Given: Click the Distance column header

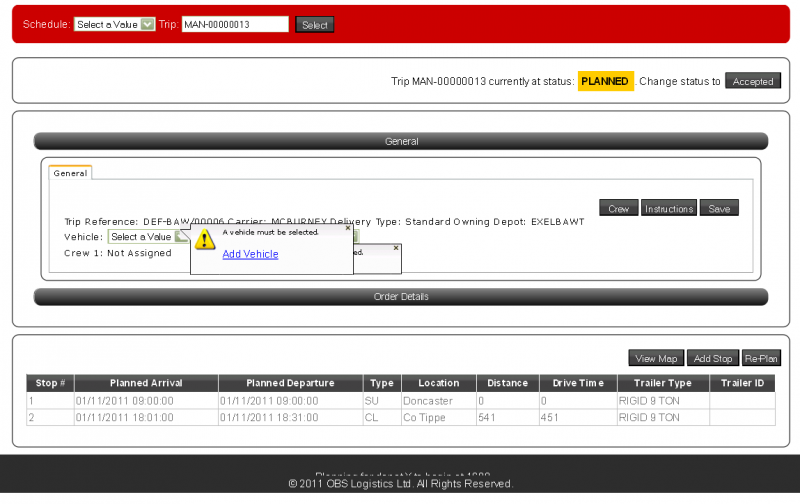Looking at the screenshot, I should 508,383.
